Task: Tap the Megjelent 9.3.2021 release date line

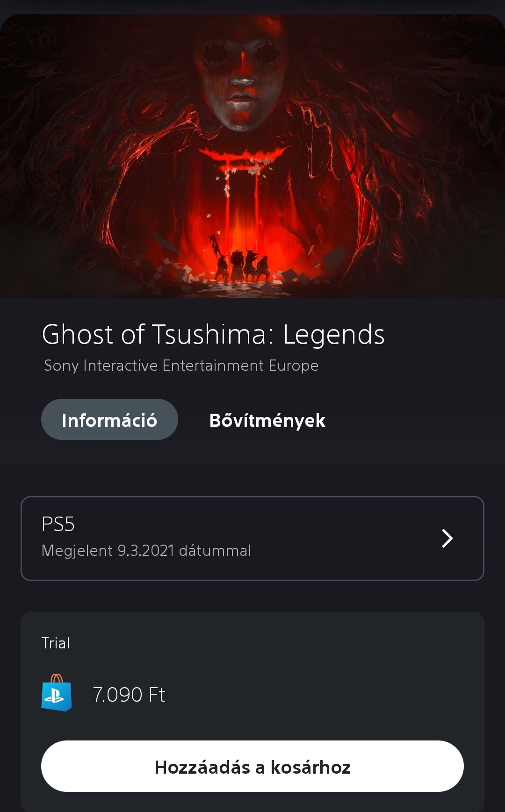Action: (146, 551)
